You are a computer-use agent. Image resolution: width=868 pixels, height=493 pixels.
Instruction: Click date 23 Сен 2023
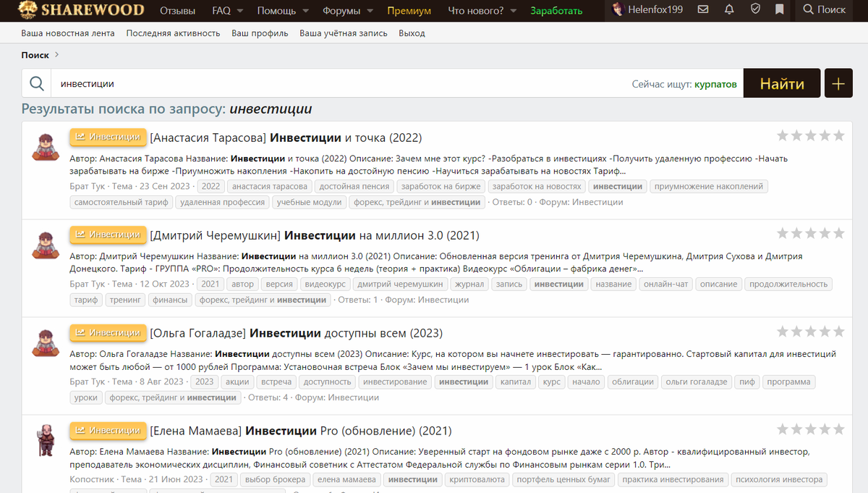pyautogui.click(x=165, y=186)
